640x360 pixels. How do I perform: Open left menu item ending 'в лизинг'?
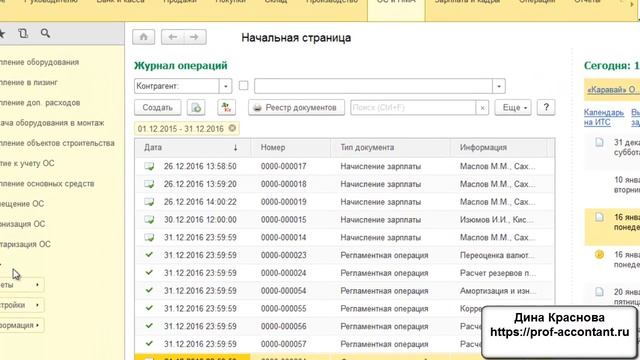pos(29,82)
